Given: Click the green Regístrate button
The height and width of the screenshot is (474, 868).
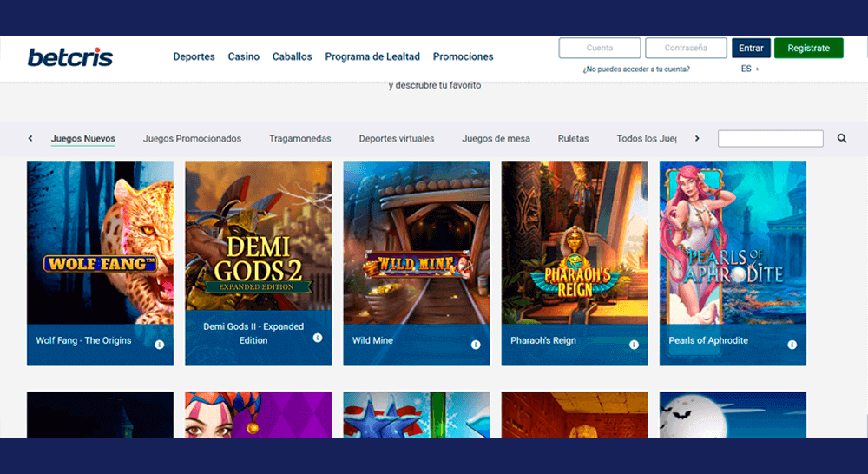Looking at the screenshot, I should coord(808,49).
